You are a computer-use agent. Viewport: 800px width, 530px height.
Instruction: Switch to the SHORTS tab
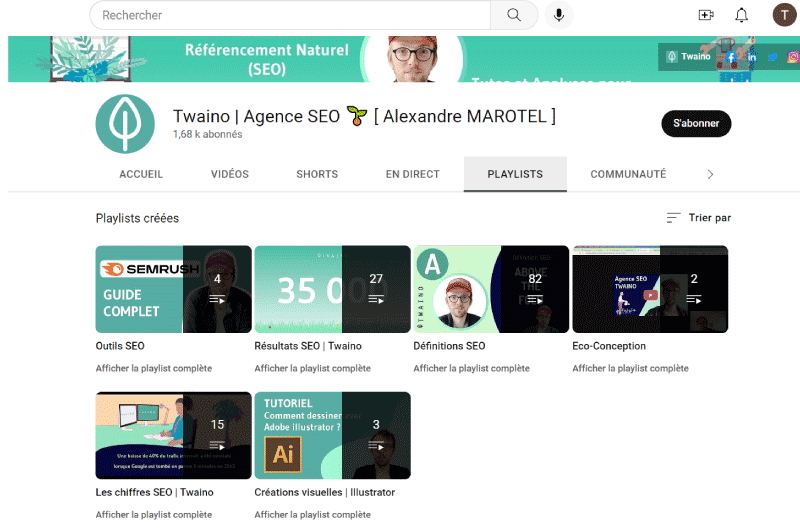pyautogui.click(x=317, y=174)
